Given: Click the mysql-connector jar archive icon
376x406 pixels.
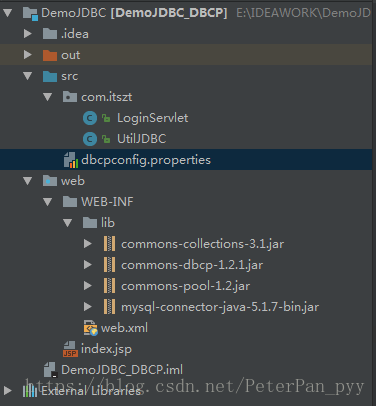Looking at the screenshot, I should [110, 307].
